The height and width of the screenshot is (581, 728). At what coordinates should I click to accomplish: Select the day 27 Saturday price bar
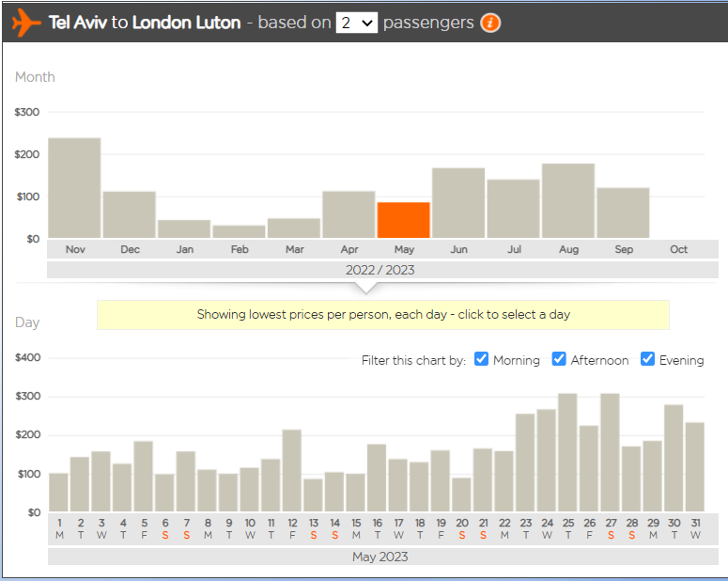[x=610, y=452]
